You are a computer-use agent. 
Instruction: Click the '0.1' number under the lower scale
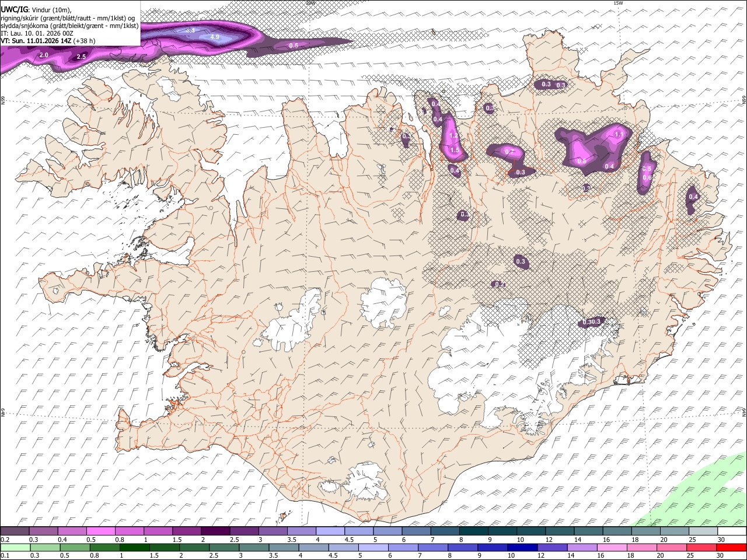4,555
